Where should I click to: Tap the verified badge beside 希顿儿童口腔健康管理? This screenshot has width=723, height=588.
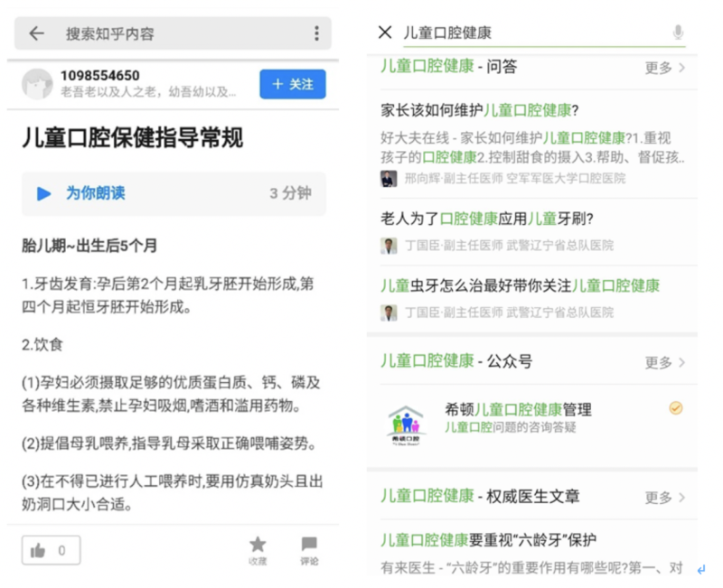tap(676, 408)
